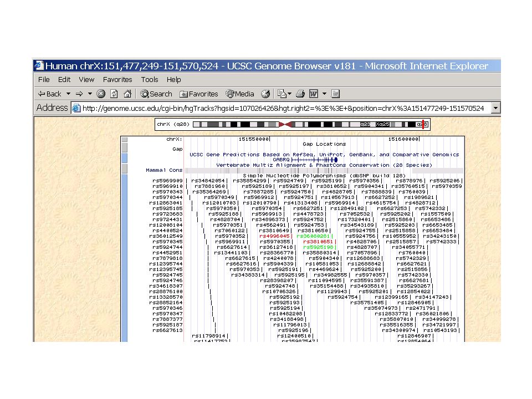The image size is (532, 399).
Task: Click Vertebrate Multiz Alignment track title
Action: 324,165
